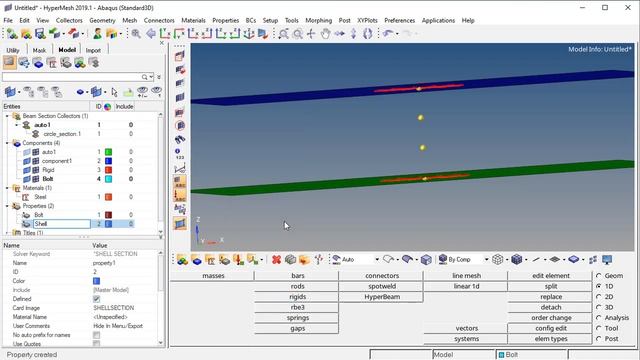Click the Bolt current component status box
This screenshot has height=360, width=640.
point(531,355)
